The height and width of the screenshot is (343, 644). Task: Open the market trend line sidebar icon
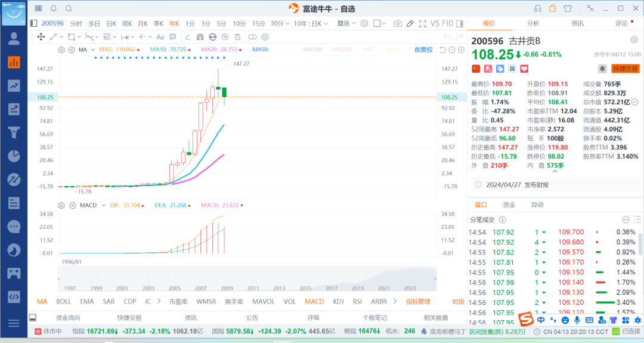14,85
